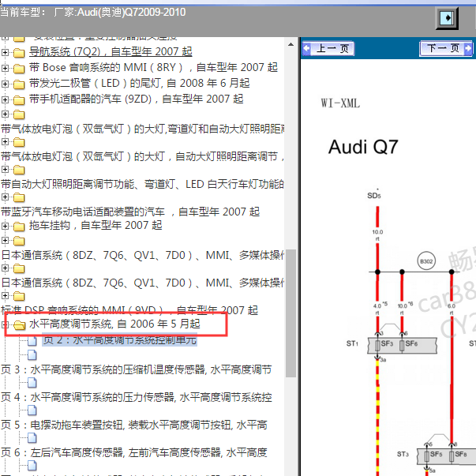Click the panel toggle arrow button in header
The image size is (476, 476).
pyautogui.click(x=447, y=17)
